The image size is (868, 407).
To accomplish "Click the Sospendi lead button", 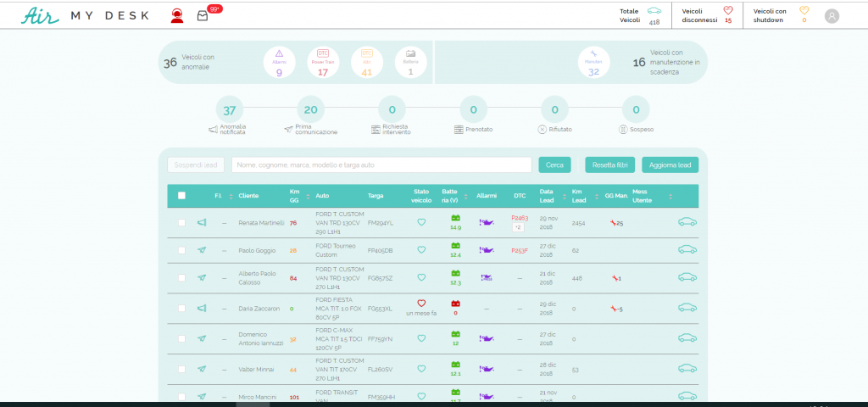I will [x=196, y=165].
